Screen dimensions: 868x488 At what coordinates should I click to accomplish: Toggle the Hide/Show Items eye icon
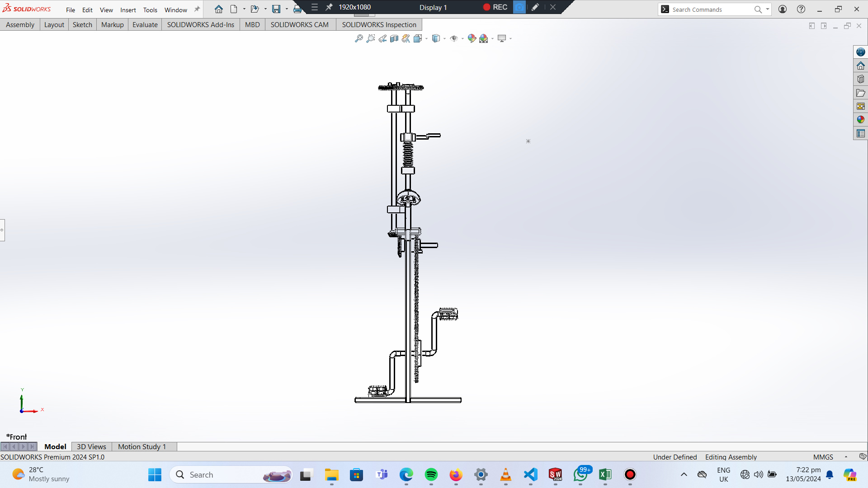click(454, 38)
